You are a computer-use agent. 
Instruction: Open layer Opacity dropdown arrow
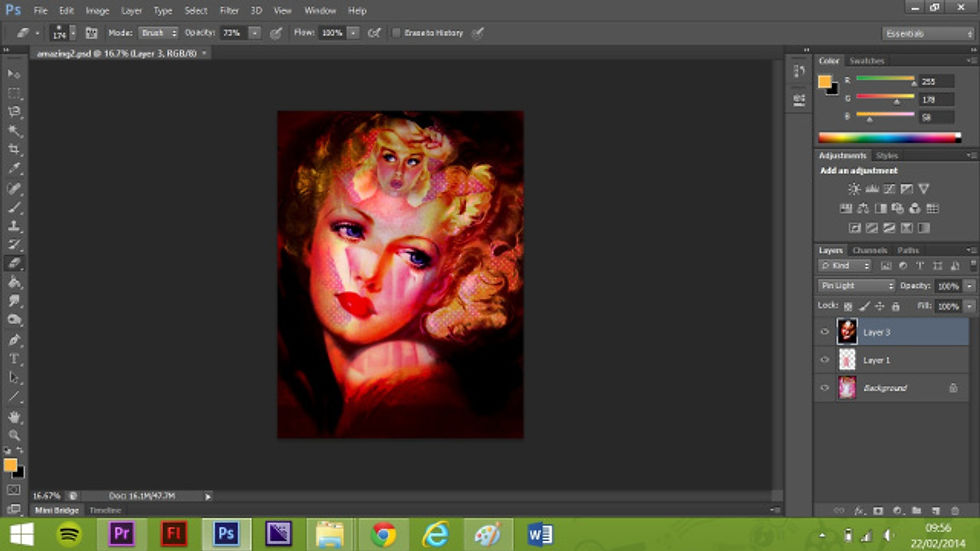tap(969, 285)
